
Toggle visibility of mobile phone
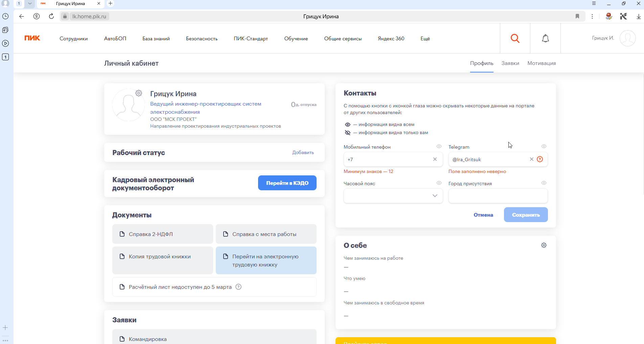click(439, 146)
